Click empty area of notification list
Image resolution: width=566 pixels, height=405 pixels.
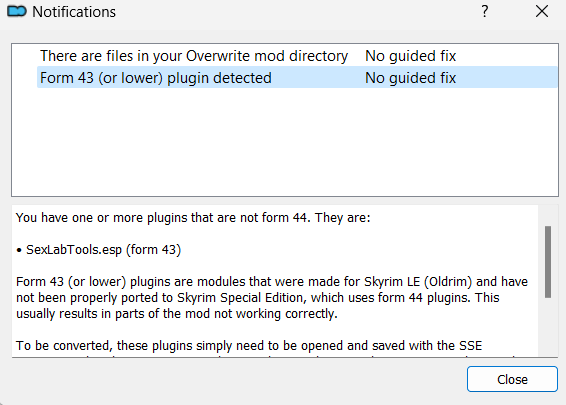pos(285,143)
